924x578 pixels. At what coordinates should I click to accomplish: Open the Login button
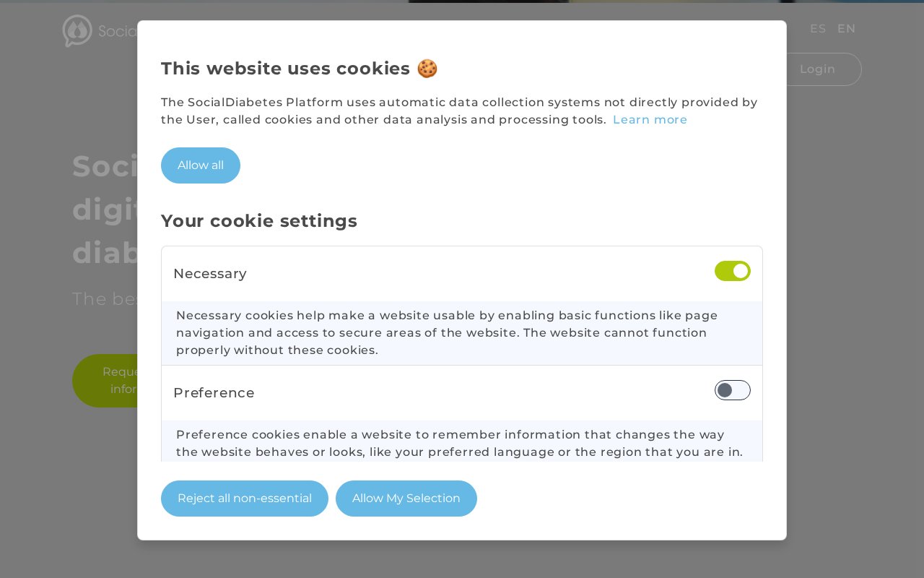click(x=820, y=69)
